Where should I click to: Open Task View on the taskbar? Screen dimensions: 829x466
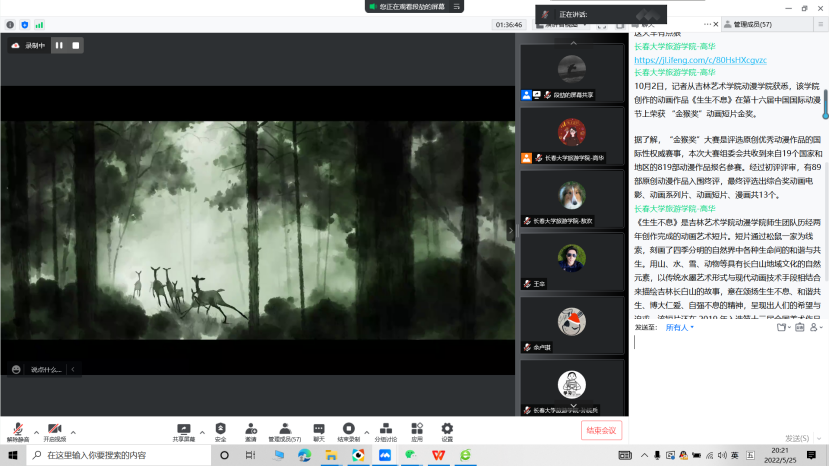(x=251, y=455)
